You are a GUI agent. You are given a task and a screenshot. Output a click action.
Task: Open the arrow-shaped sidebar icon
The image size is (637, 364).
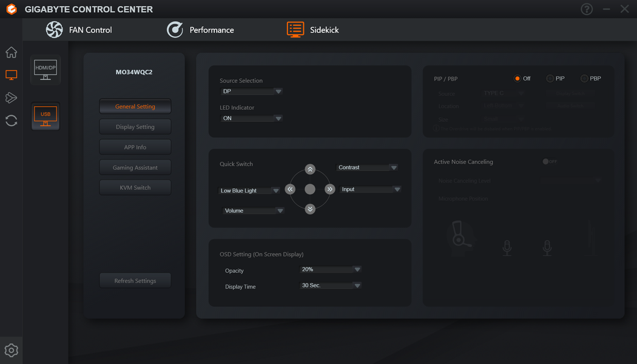[12, 98]
